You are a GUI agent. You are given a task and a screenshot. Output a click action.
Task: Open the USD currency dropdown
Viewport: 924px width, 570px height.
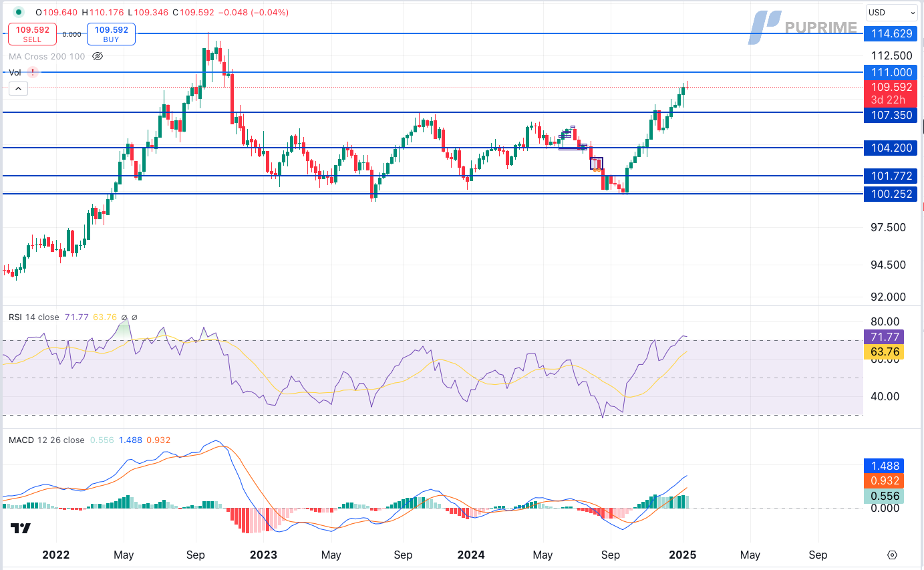892,12
